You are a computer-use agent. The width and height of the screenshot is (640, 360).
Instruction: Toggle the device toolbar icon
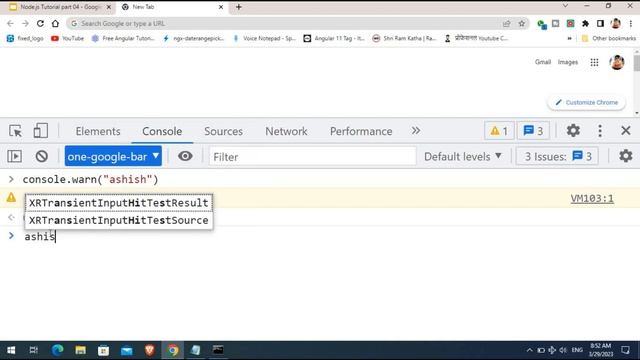40,131
